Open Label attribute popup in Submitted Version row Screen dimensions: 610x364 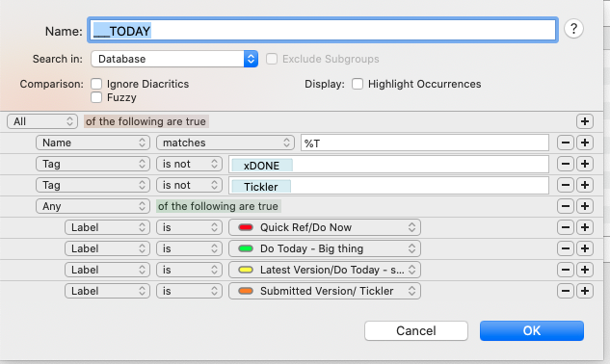click(107, 291)
